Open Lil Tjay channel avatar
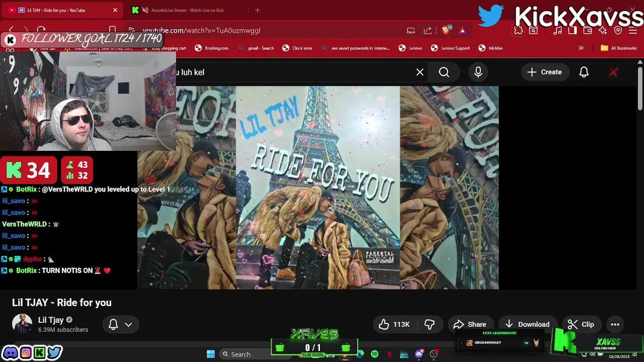 tap(22, 324)
